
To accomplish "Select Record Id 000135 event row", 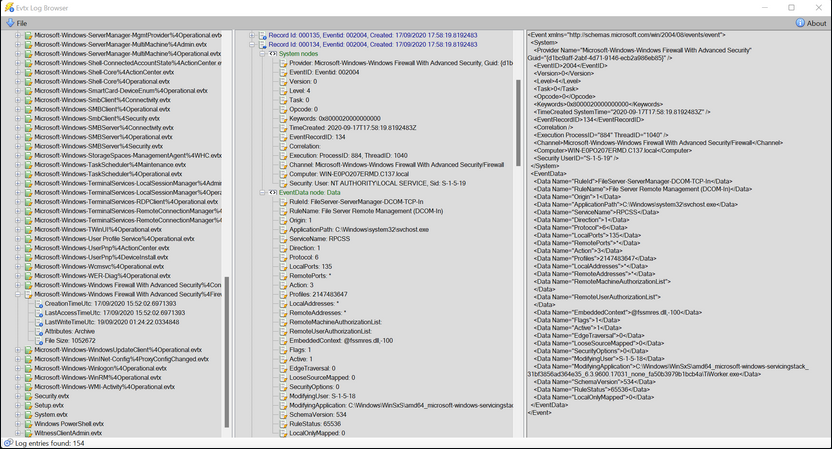I will 372,35.
